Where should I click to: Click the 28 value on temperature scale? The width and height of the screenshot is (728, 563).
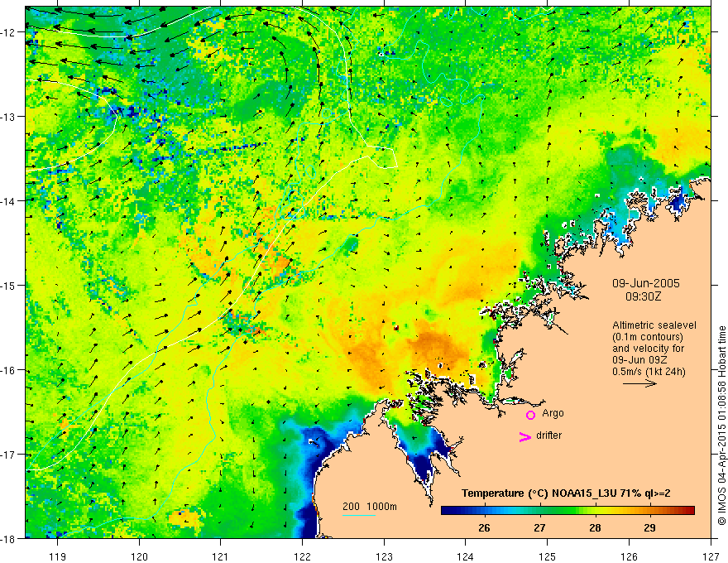[595, 527]
